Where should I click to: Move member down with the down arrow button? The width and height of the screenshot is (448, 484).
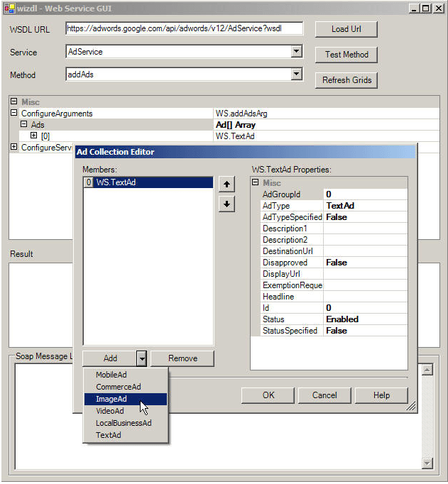pos(227,204)
